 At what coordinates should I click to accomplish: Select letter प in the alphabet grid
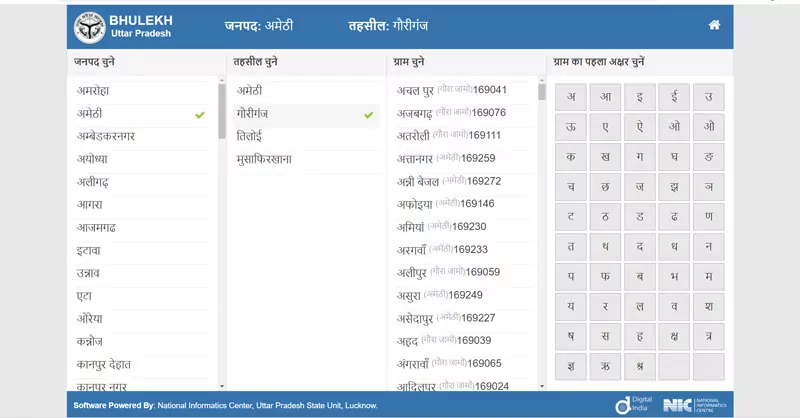571,277
